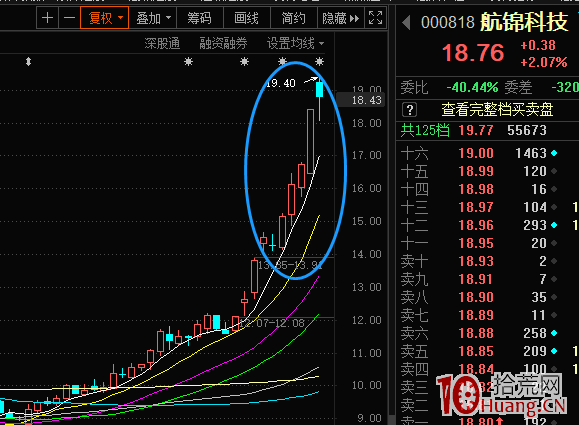
Task: Click the diamond icon in 卖六 row
Action: 554,333
